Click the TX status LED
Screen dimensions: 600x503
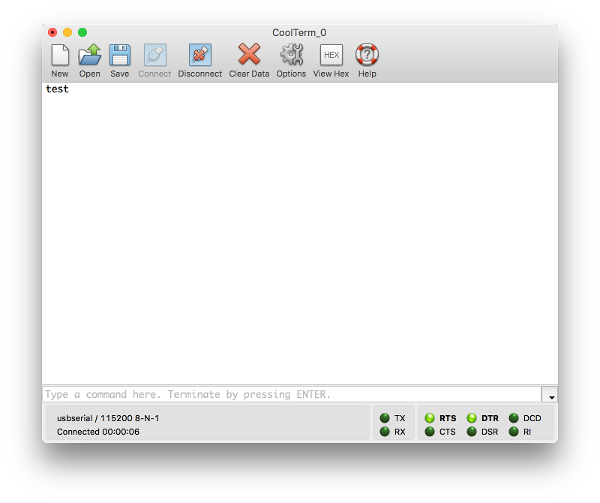point(385,418)
